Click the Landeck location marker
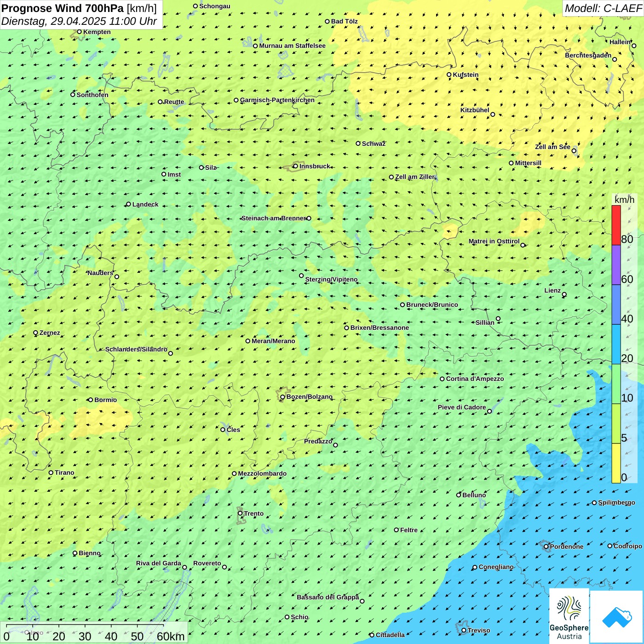The width and height of the screenshot is (644, 644). [x=128, y=204]
